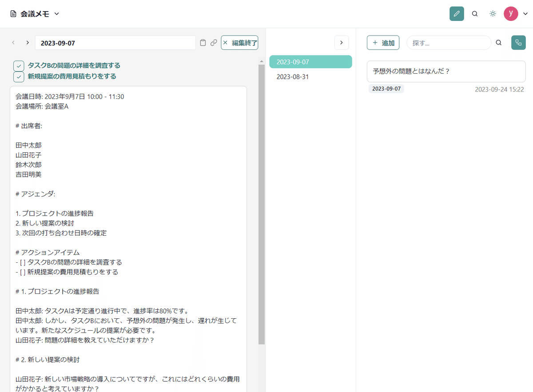Click agenda line 2. 新しい提案の検討
The image size is (533, 392).
pos(45,223)
